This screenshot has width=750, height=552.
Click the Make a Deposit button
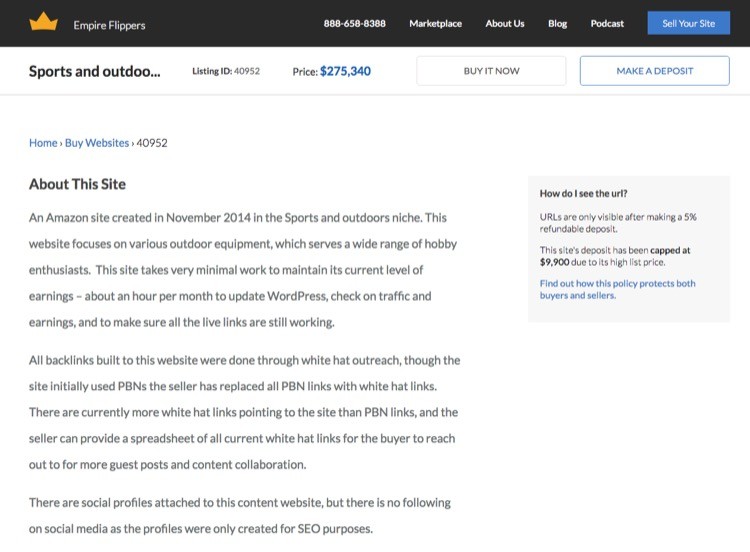click(654, 71)
